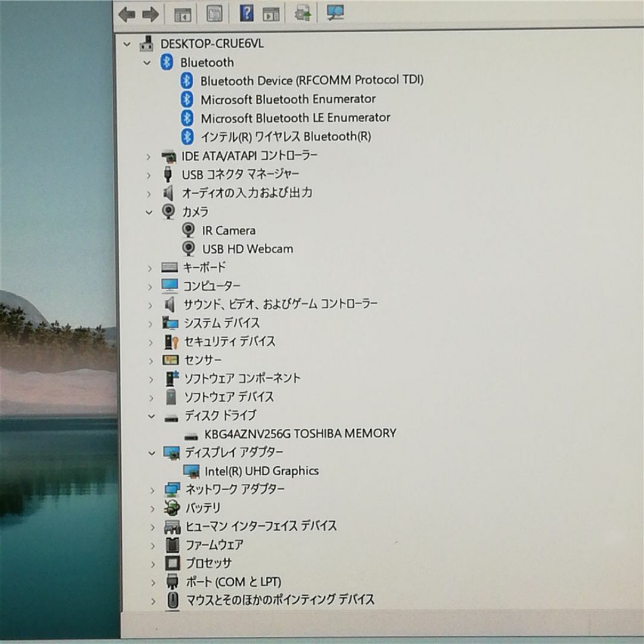
Task: Click the Forward arrow toolbar button
Action: (150, 14)
